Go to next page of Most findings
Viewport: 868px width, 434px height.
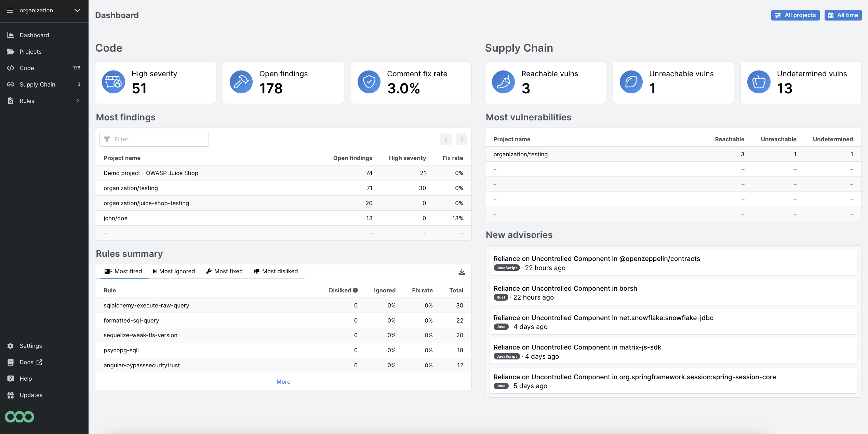pos(462,139)
